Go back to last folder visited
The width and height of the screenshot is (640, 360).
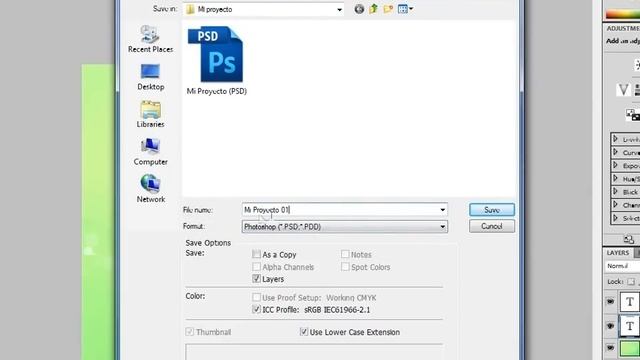(359, 9)
